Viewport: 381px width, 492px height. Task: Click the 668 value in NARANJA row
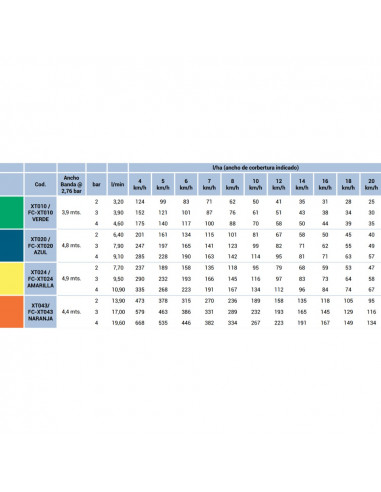(140, 323)
